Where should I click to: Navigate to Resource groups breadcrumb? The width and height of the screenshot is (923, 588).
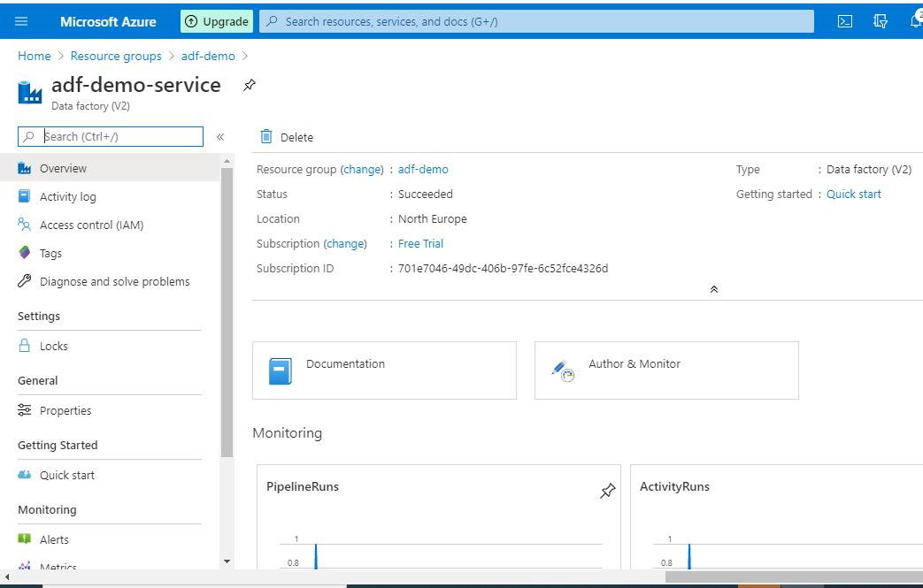[116, 56]
